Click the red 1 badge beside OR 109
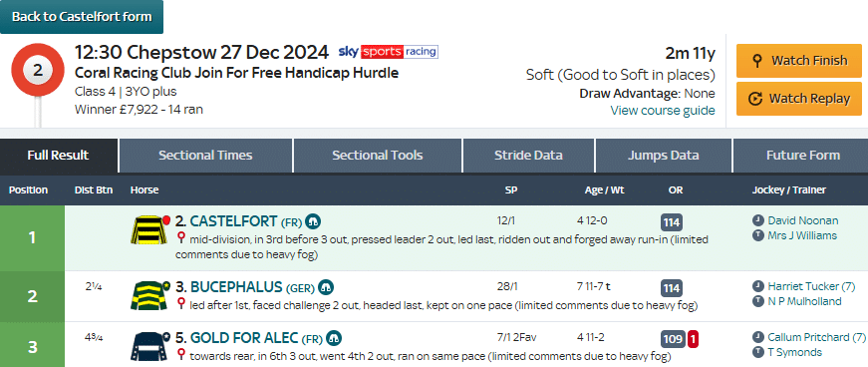The image size is (868, 367). click(x=693, y=339)
